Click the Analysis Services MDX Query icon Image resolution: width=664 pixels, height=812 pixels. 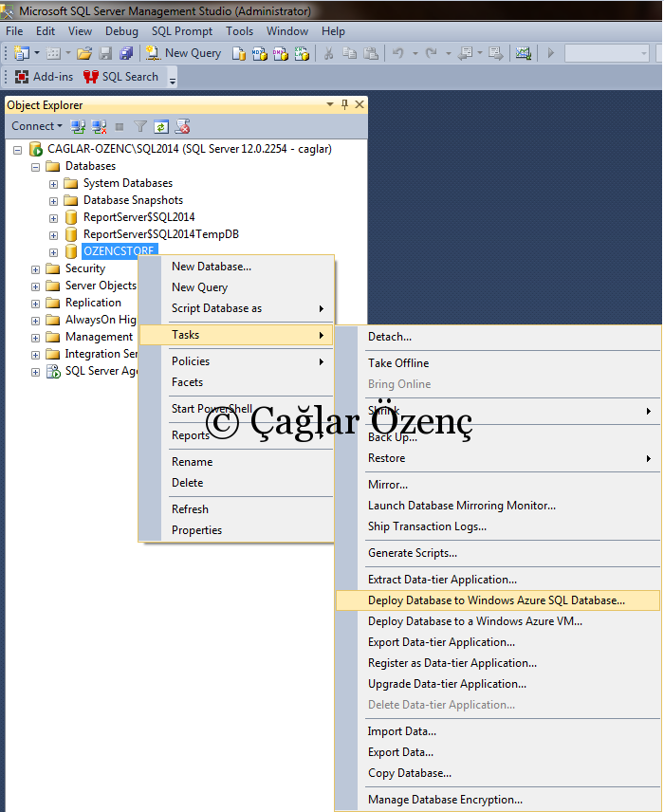[x=260, y=53]
